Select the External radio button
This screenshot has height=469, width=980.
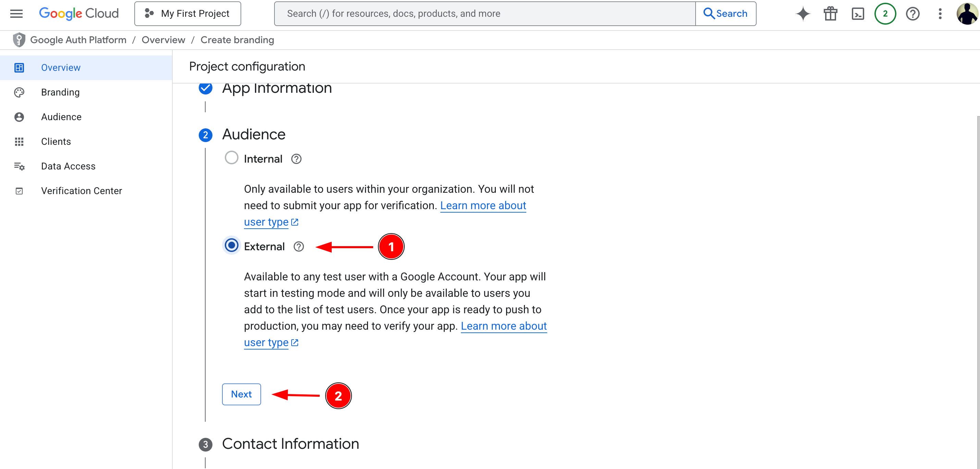coord(231,245)
